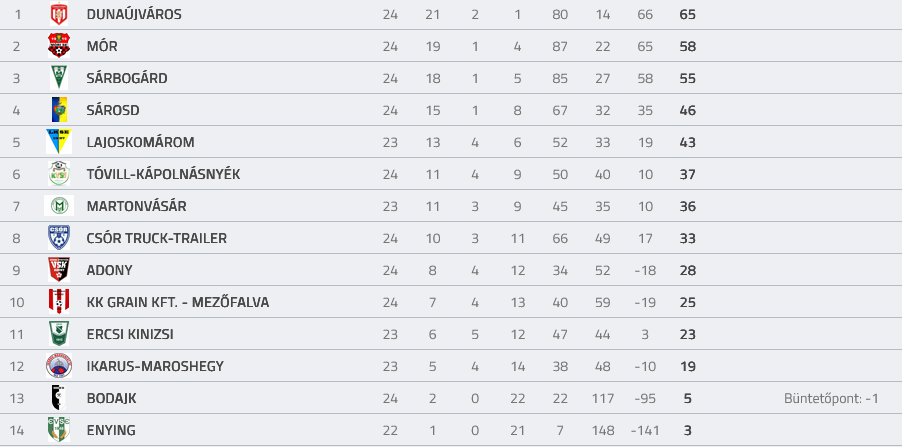The height and width of the screenshot is (447, 902).
Task: Click the Bodajk black-white crest
Action: [x=59, y=398]
